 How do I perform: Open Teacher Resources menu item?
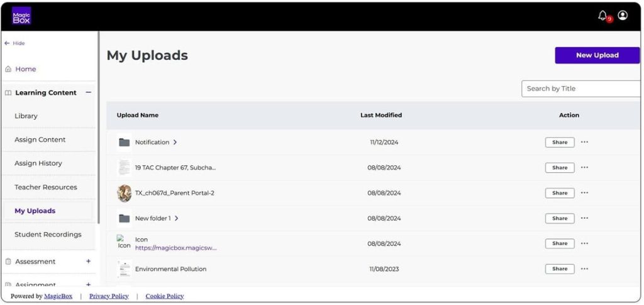pos(46,187)
